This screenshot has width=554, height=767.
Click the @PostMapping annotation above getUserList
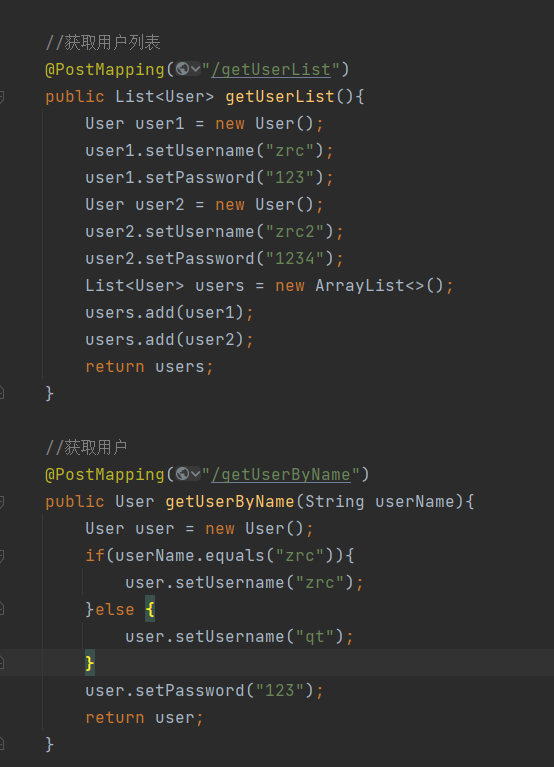[x=105, y=69]
